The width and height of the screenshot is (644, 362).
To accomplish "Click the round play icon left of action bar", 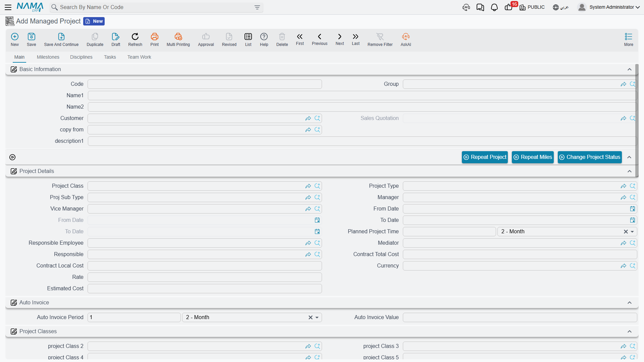I will [x=12, y=157].
